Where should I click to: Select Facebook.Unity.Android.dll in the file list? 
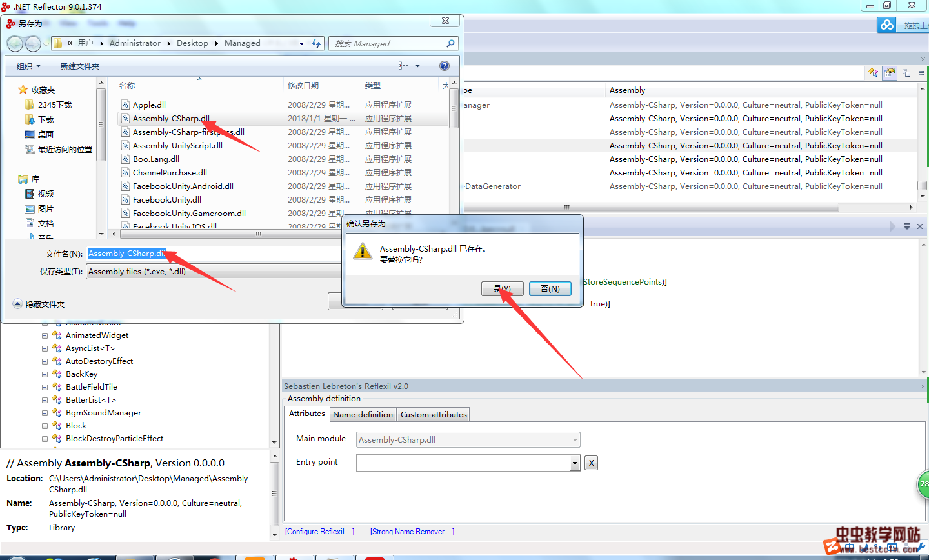click(183, 186)
